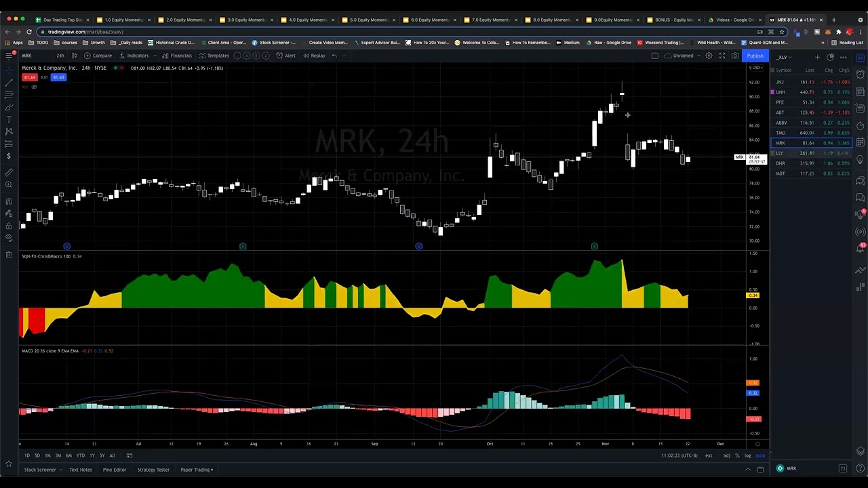Select PFE in the watchlist
Viewport: 868px width, 488px height.
click(x=812, y=102)
